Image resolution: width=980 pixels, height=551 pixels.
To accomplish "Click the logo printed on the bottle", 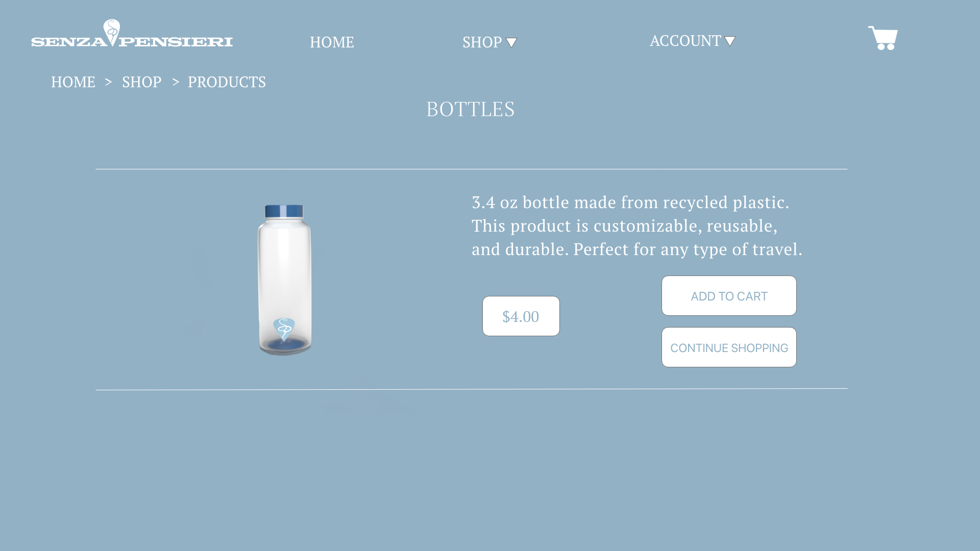I will point(284,330).
